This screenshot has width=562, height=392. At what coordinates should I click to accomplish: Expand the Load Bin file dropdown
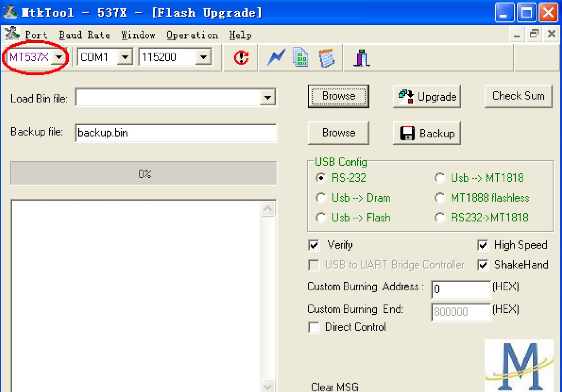pyautogui.click(x=268, y=98)
